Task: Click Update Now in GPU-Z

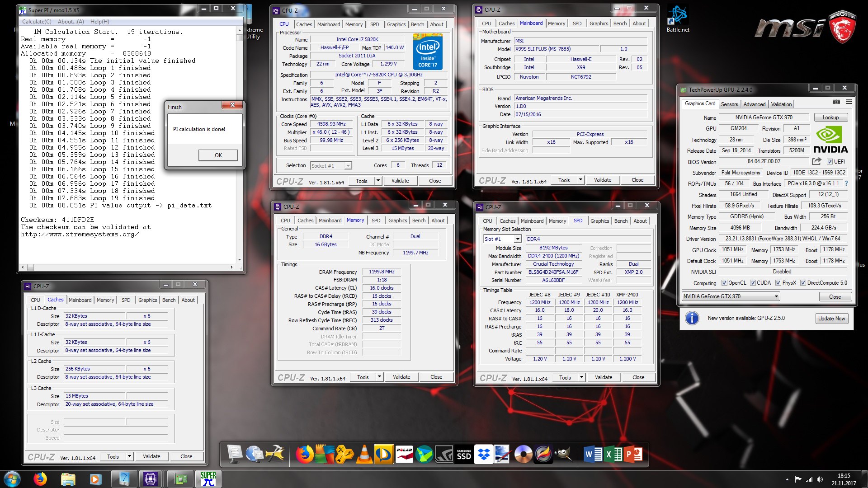Action: click(x=831, y=319)
